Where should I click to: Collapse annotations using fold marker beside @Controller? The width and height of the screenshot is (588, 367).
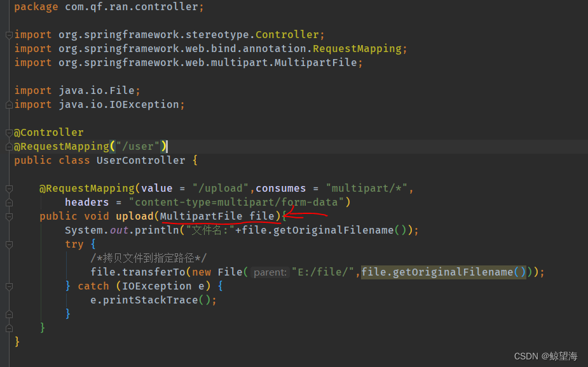point(10,133)
